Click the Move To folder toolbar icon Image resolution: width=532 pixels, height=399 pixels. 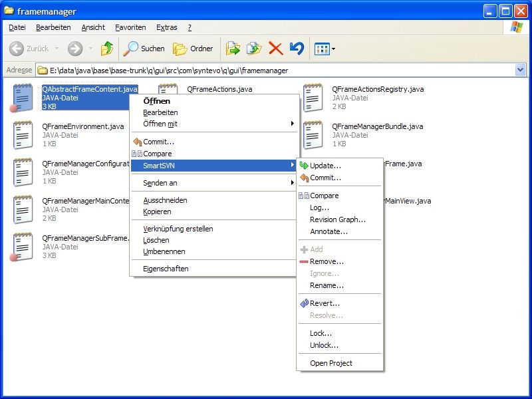[233, 49]
